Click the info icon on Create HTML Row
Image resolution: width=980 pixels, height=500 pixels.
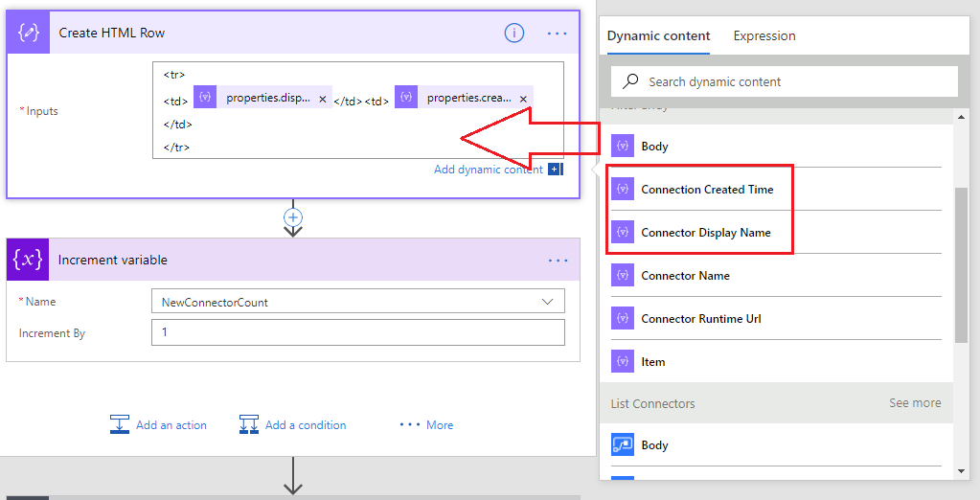click(514, 33)
